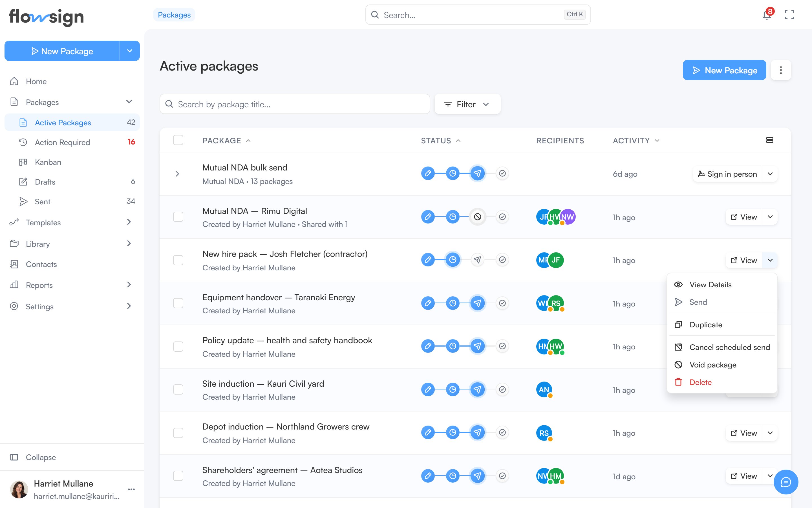Click the NW recipient avatar on Rimu Digital row
Image resolution: width=812 pixels, height=508 pixels.
tap(568, 217)
